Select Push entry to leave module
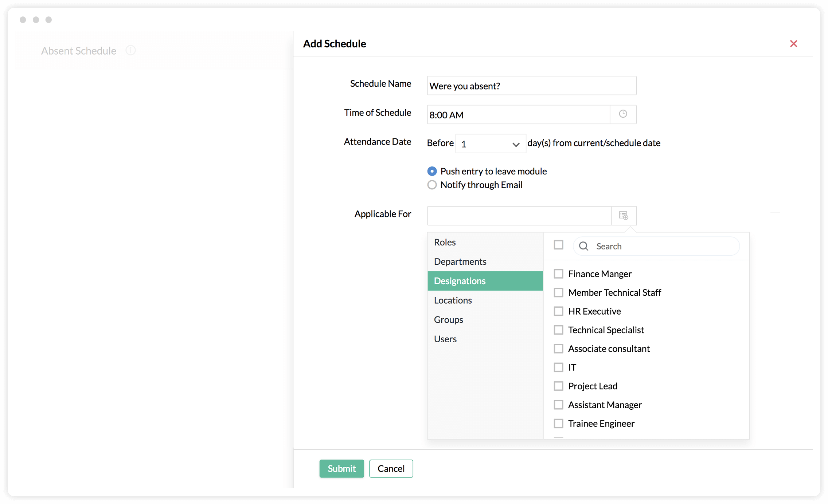828x504 pixels. [x=432, y=171]
